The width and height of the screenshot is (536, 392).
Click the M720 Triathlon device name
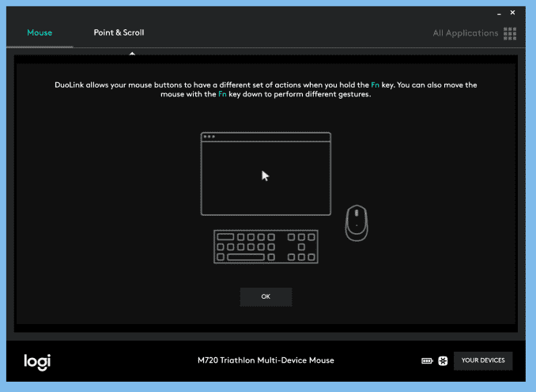266,360
